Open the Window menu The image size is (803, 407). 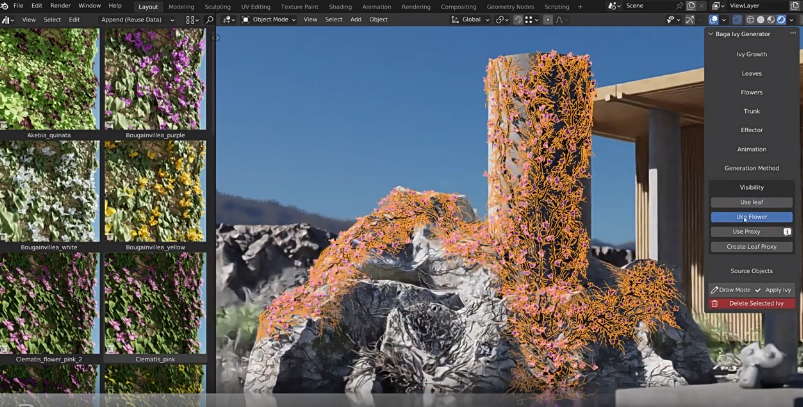(90, 6)
